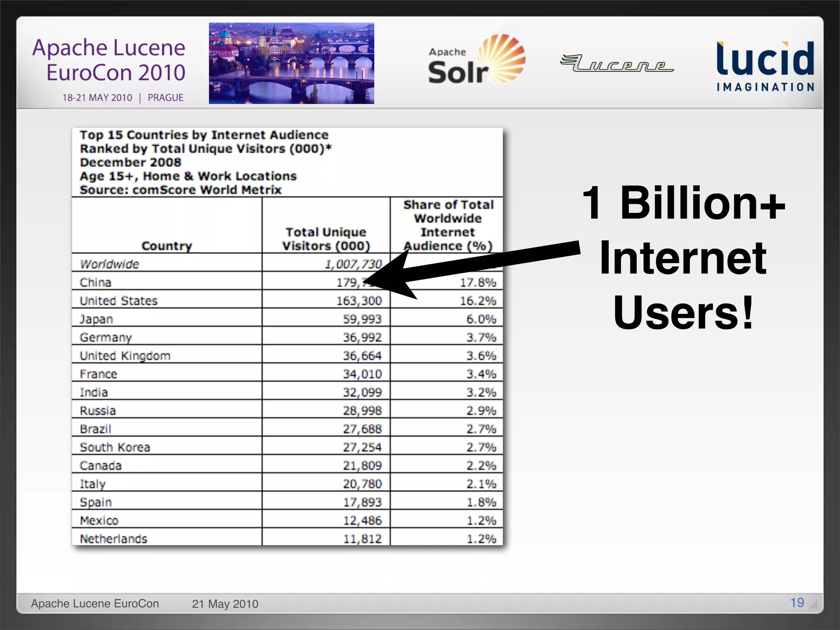840x630 pixels.
Task: Click the 36,992 visitors value
Action: point(362,337)
